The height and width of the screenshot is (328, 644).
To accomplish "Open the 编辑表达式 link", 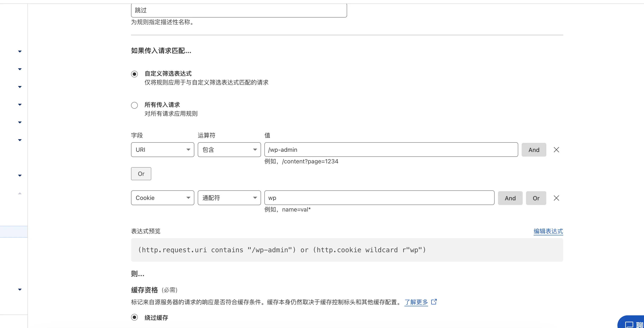I will click(x=548, y=231).
